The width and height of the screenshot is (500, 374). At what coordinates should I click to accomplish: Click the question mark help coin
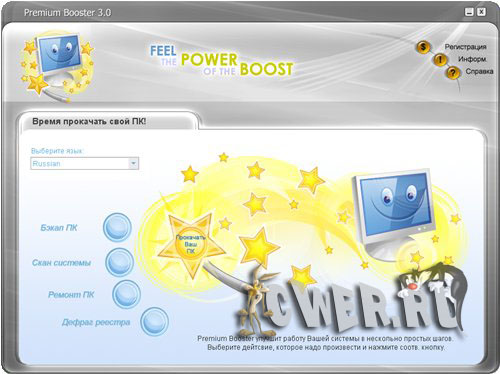pyautogui.click(x=453, y=72)
